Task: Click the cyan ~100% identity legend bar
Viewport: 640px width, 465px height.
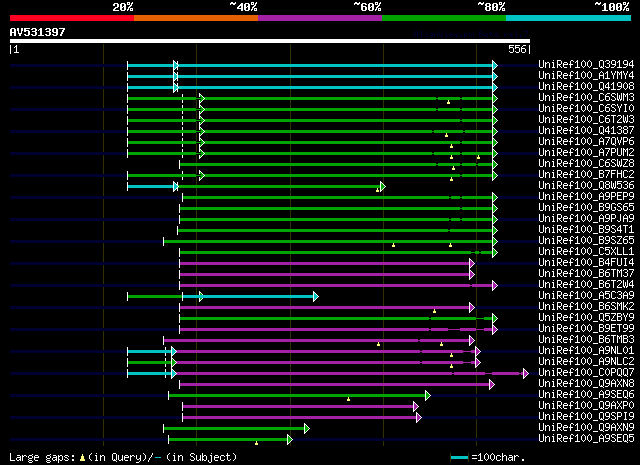Action: coord(569,18)
